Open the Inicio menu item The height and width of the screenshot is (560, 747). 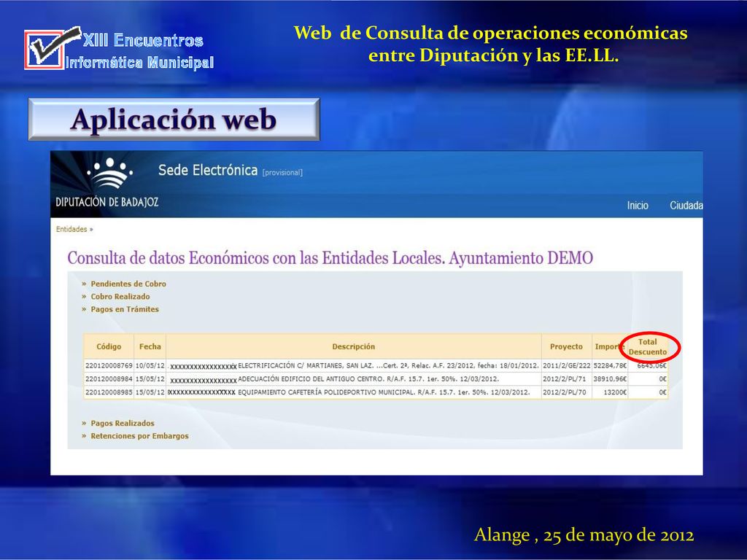click(638, 205)
